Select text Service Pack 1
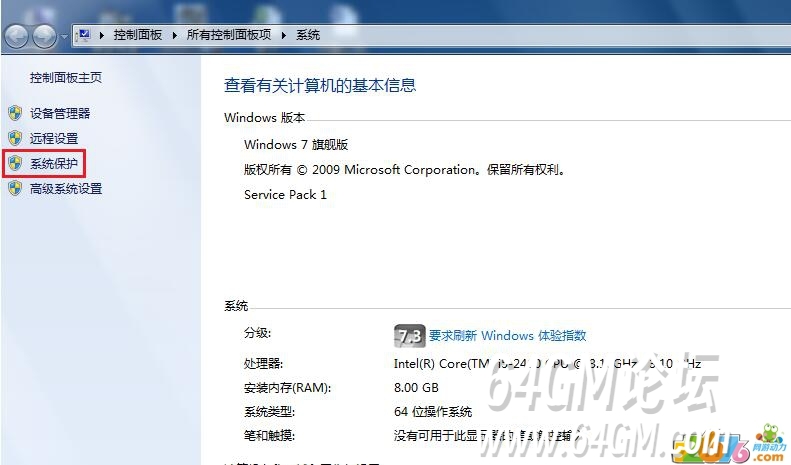This screenshot has width=791, height=465. pos(285,195)
